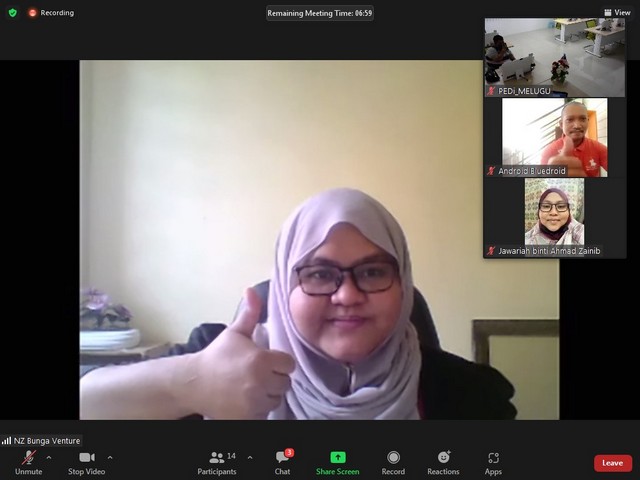
Task: Select Android Bluedroid video thumbnail
Action: pos(554,136)
